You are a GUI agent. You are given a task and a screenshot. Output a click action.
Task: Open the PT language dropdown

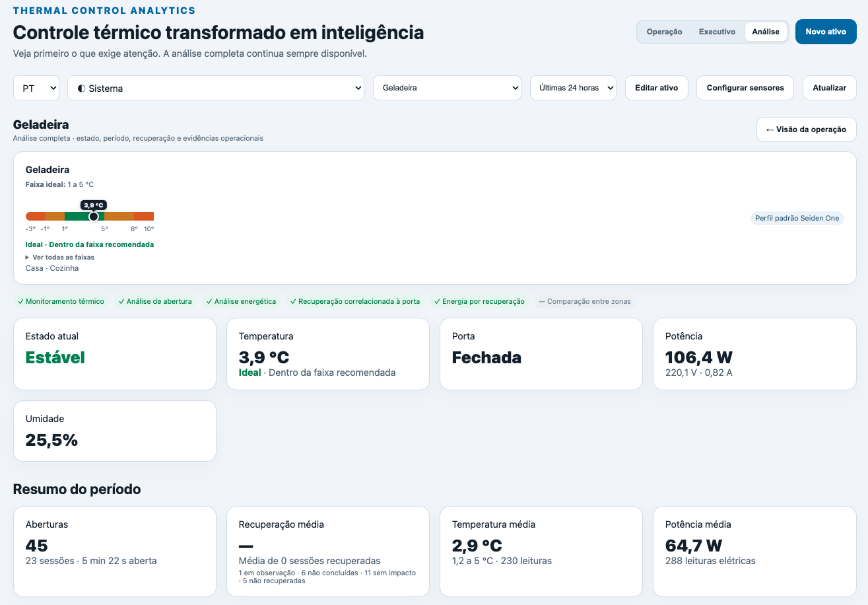[x=36, y=88]
